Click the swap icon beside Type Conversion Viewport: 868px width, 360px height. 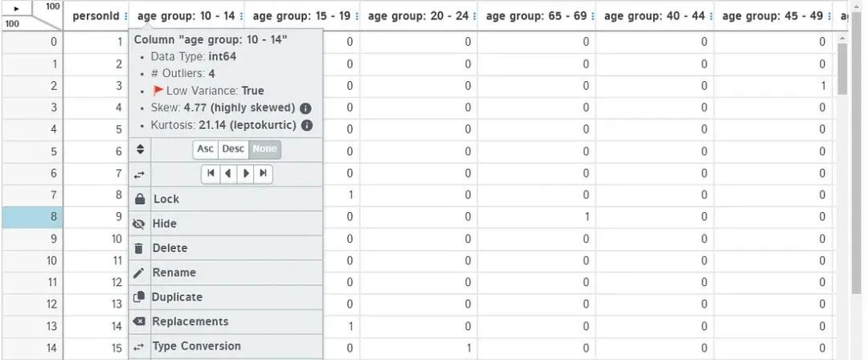140,346
